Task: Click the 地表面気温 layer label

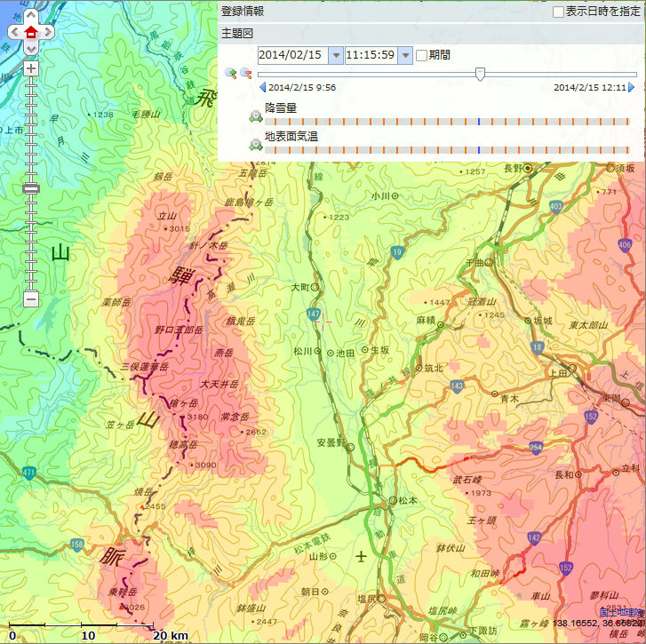Action: pos(291,136)
